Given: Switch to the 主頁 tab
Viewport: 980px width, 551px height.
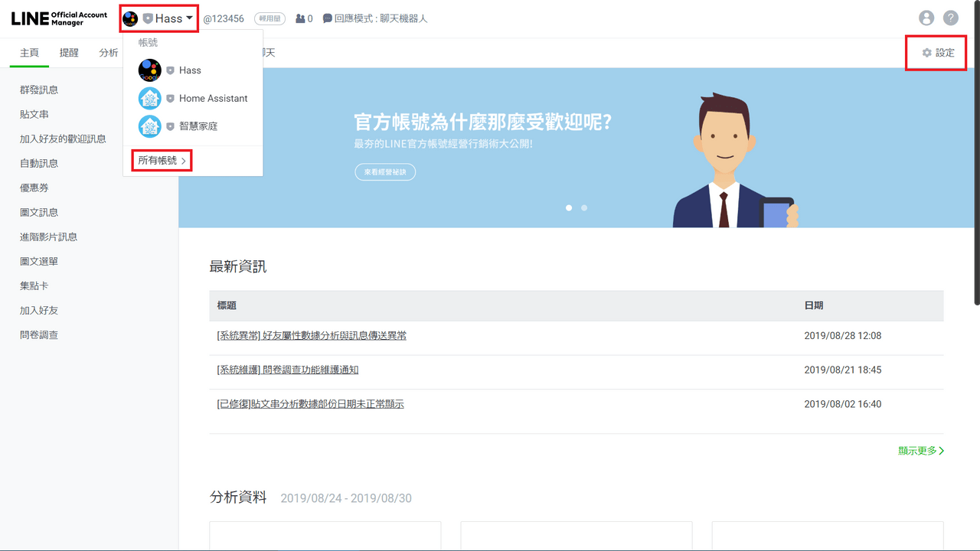Looking at the screenshot, I should pyautogui.click(x=29, y=53).
